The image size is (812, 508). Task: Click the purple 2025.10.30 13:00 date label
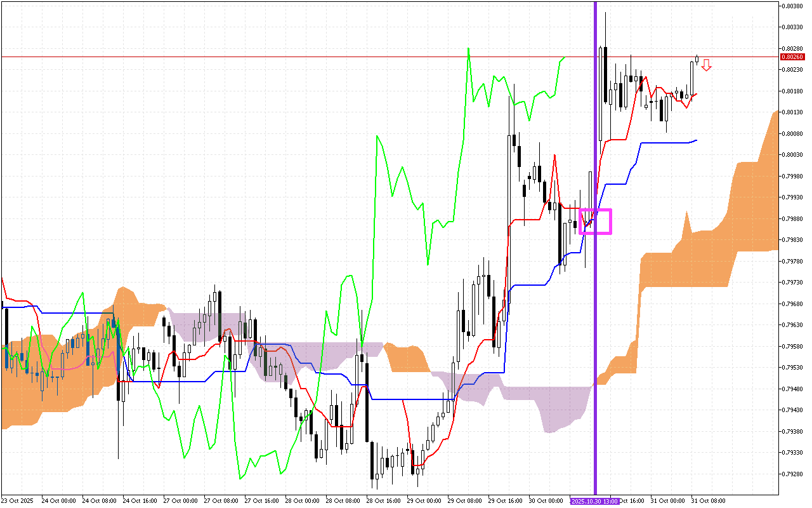[x=594, y=501]
